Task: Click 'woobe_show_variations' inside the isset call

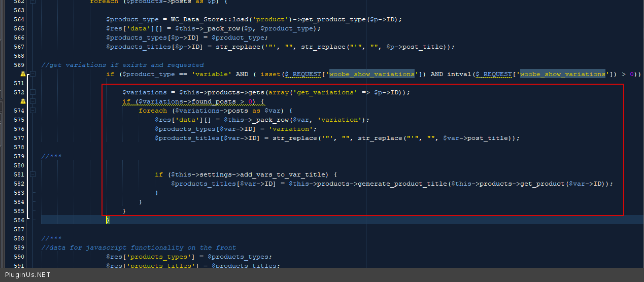Action: tap(371, 74)
